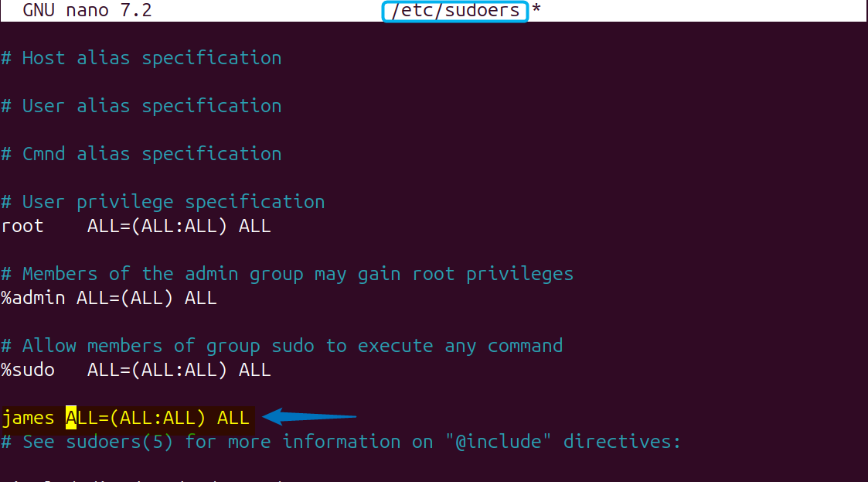This screenshot has width=868, height=482.
Task: Click the final ALL on the james line
Action: pos(233,419)
